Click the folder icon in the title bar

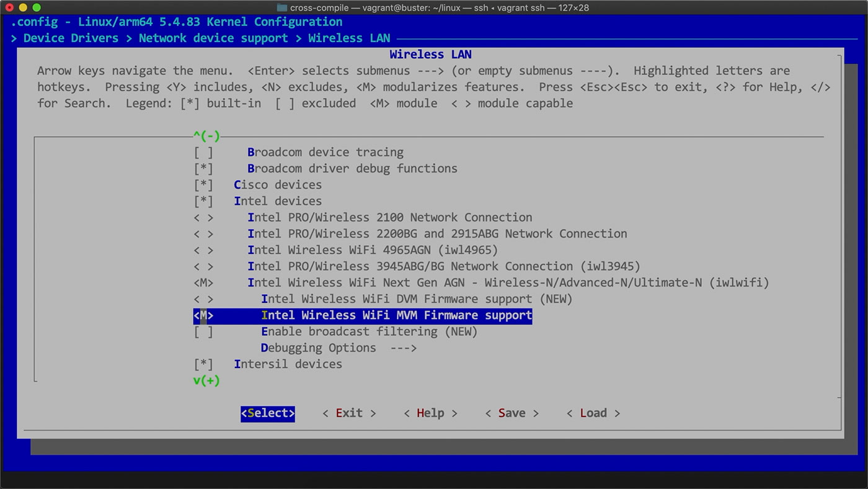point(282,7)
